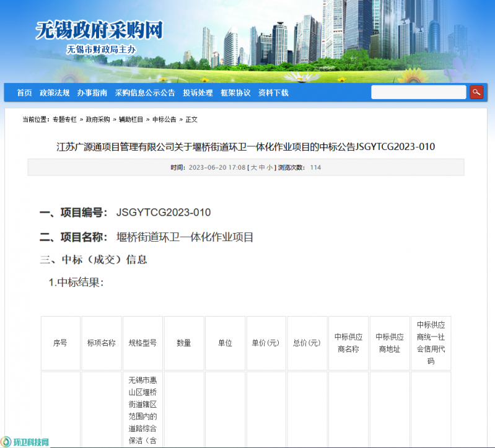Open the 政策法规 navigation menu
The width and height of the screenshot is (495, 448).
click(55, 93)
